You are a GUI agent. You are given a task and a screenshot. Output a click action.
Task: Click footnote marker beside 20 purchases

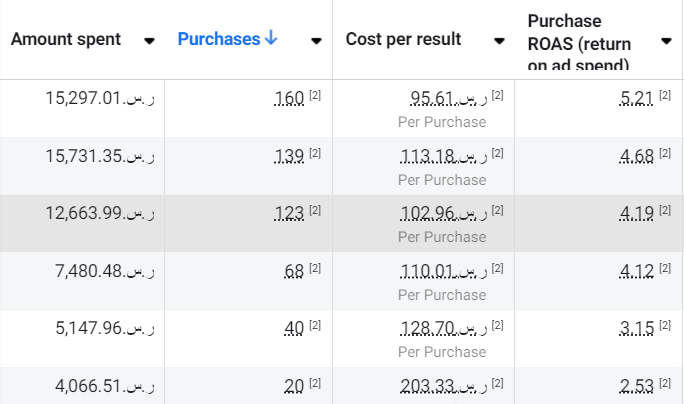(315, 383)
